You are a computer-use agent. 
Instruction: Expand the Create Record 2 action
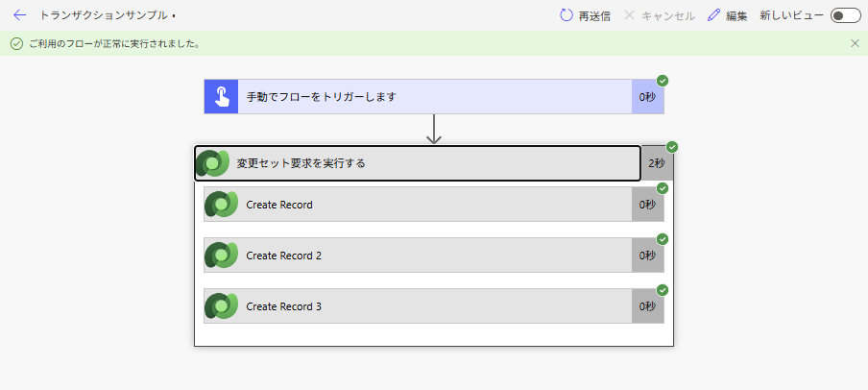[x=432, y=256]
